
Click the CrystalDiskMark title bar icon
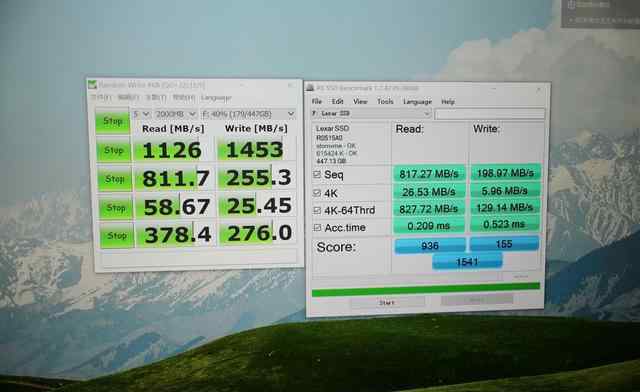[92, 85]
